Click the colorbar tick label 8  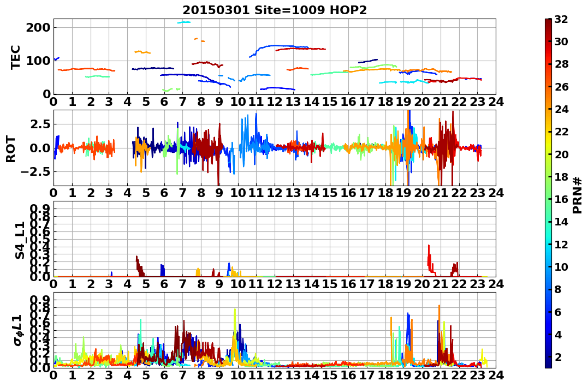click(x=558, y=289)
